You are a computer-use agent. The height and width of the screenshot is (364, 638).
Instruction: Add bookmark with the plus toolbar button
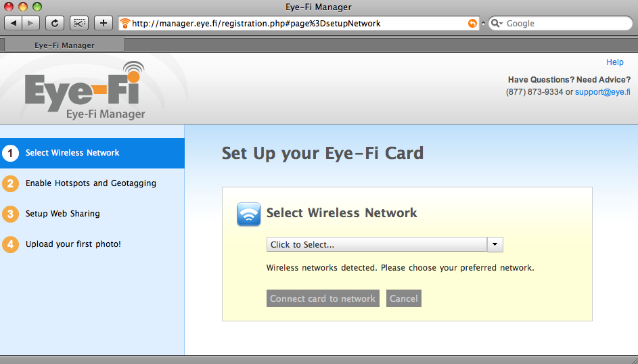click(x=104, y=23)
